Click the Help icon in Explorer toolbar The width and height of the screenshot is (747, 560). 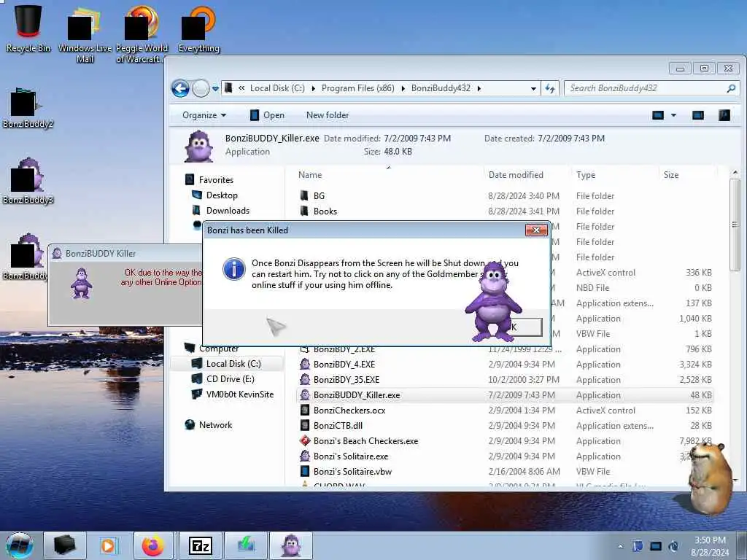(724, 115)
